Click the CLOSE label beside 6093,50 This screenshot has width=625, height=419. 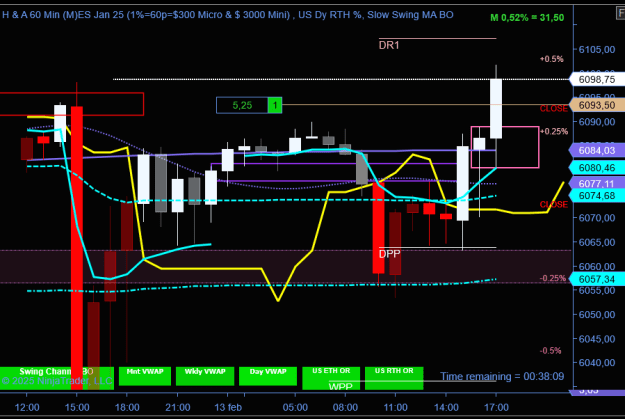click(554, 108)
